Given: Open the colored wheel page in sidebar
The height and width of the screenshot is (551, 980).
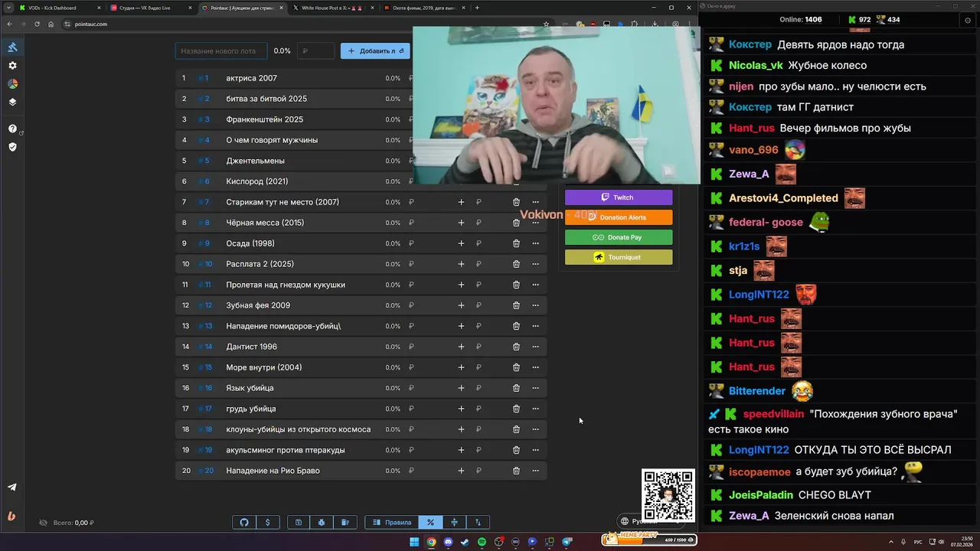Looking at the screenshot, I should (x=12, y=83).
